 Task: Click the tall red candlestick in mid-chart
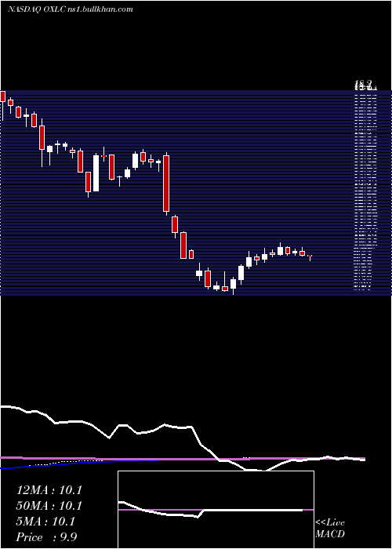[166, 184]
